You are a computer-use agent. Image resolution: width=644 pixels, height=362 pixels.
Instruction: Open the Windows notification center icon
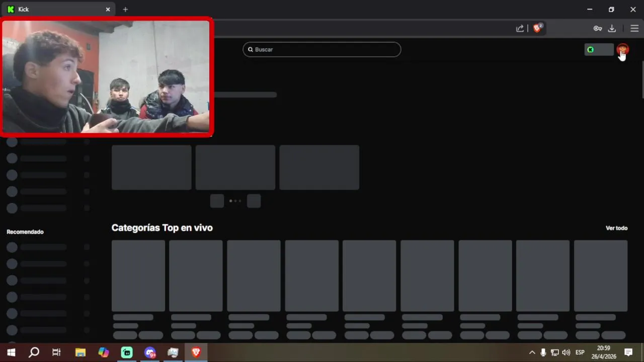pyautogui.click(x=628, y=352)
